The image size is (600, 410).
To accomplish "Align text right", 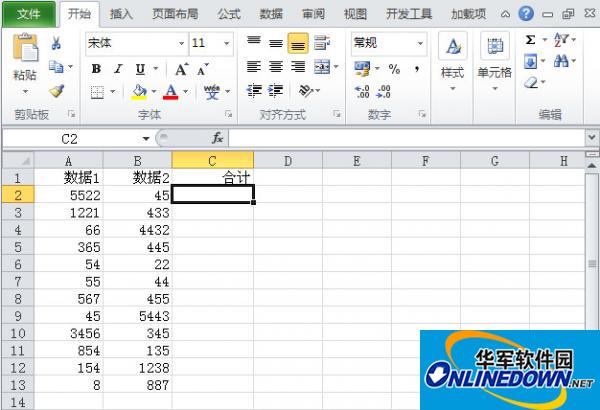I will click(298, 67).
